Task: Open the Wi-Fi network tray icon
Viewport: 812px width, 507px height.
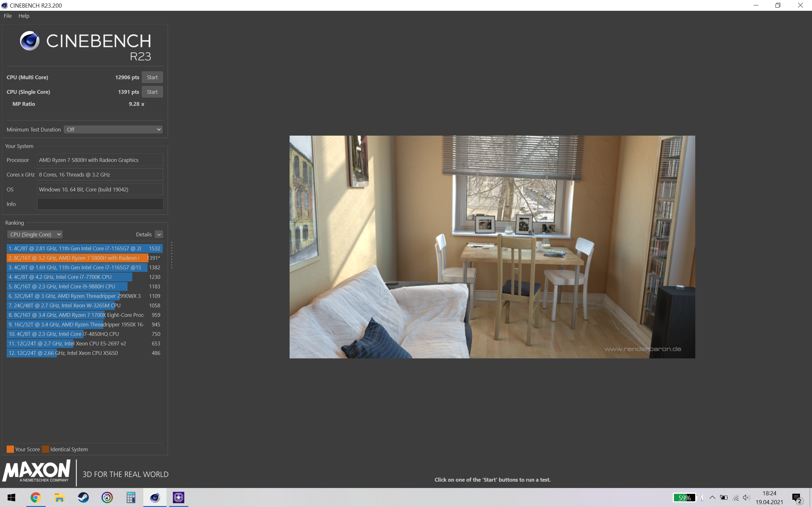Action: pos(736,498)
